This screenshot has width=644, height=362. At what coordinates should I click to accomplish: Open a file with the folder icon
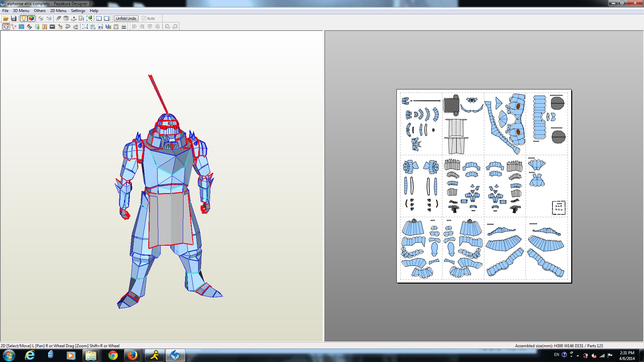(6, 18)
